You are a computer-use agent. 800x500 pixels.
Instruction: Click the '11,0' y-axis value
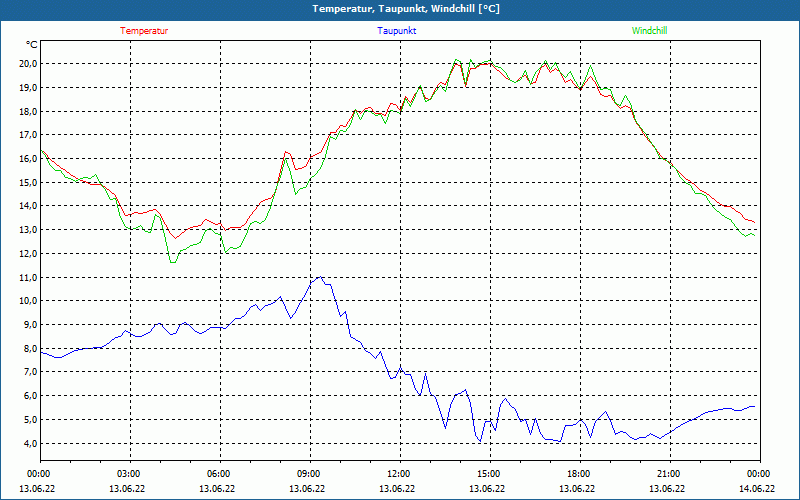(x=28, y=278)
